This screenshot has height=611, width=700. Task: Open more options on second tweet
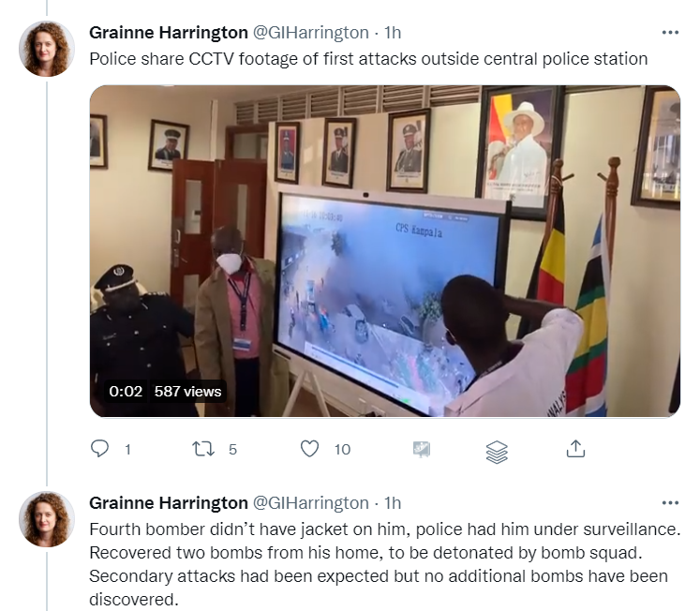coord(670,503)
